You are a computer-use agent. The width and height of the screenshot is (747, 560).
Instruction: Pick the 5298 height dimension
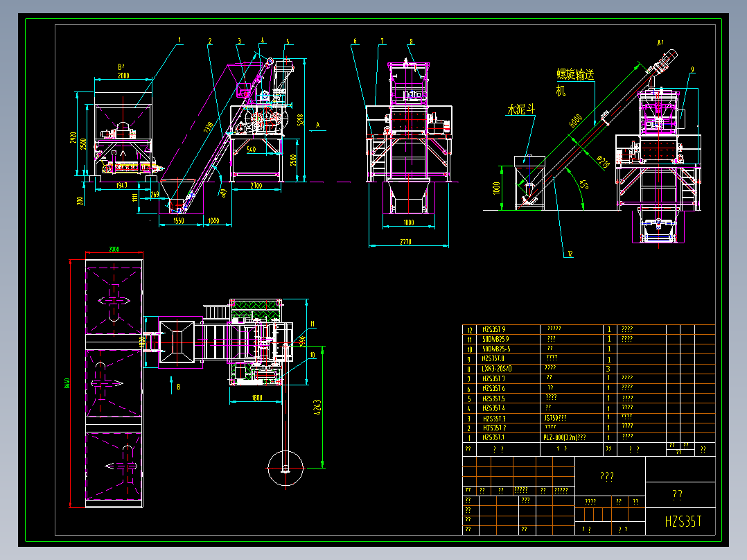coord(300,120)
